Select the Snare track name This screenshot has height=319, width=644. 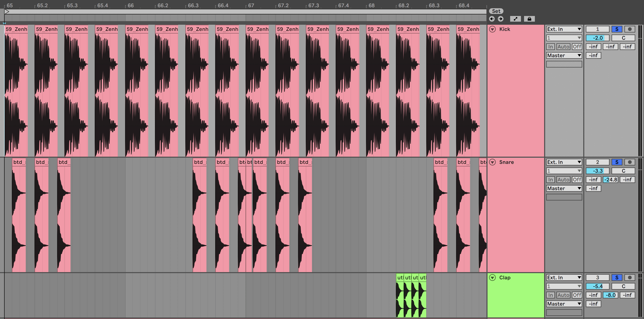click(506, 162)
